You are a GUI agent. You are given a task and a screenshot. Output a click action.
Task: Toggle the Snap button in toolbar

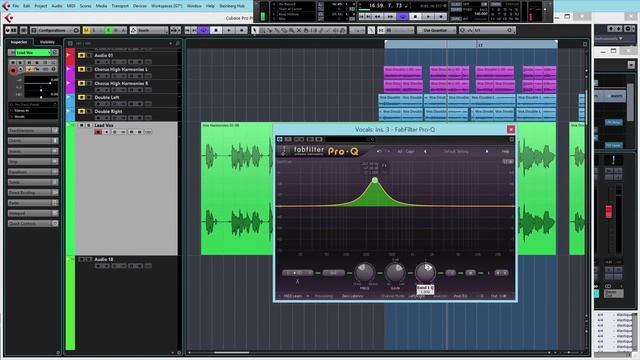point(381,30)
